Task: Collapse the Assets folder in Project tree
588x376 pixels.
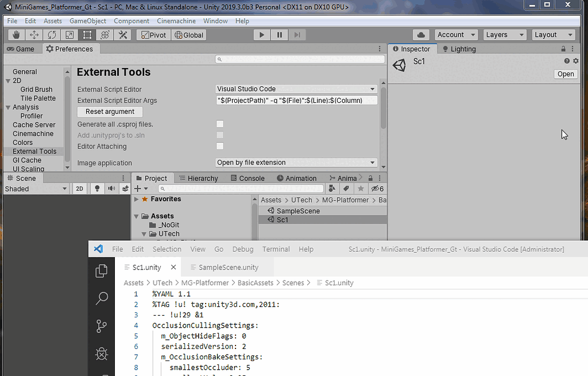Action: [136, 216]
